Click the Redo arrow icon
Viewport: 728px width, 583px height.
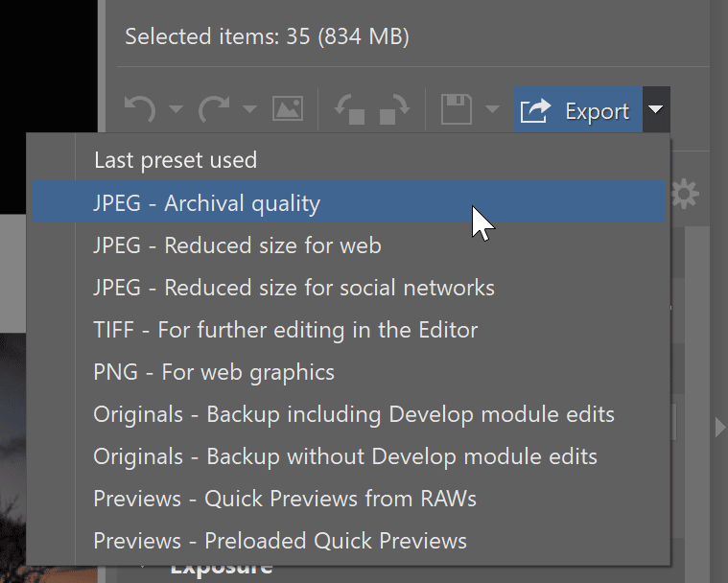pyautogui.click(x=214, y=109)
